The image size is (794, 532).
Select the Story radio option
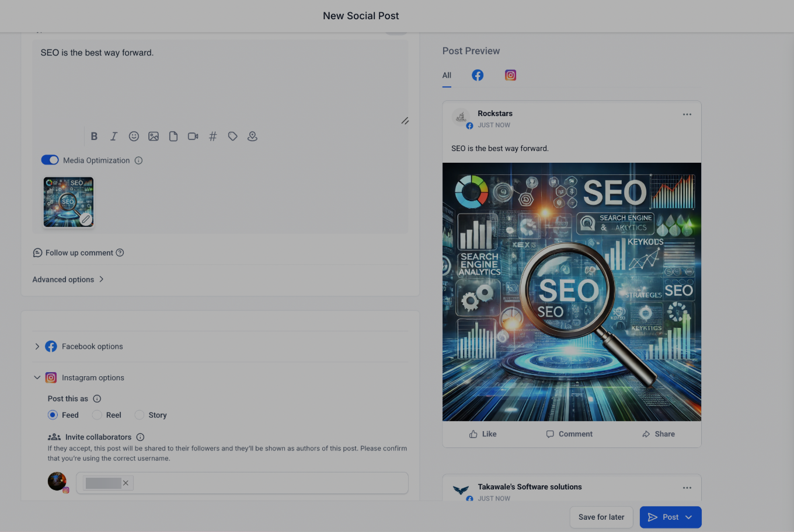[x=139, y=415]
